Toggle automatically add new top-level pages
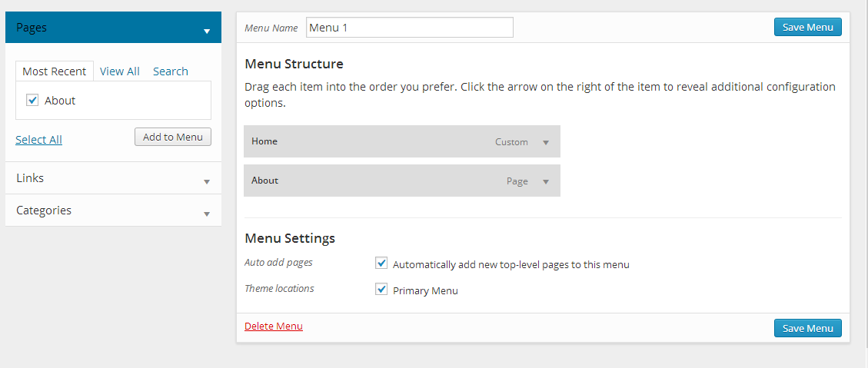868x368 pixels. pyautogui.click(x=381, y=263)
